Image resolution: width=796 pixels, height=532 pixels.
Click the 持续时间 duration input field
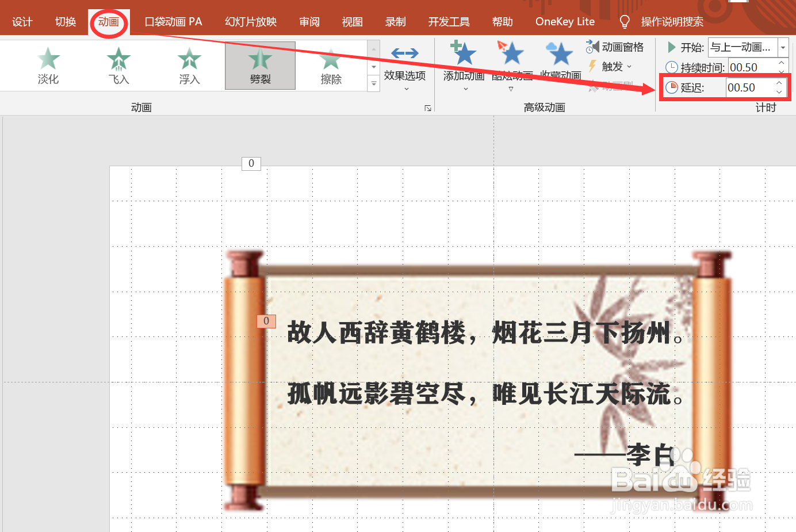pyautogui.click(x=752, y=67)
